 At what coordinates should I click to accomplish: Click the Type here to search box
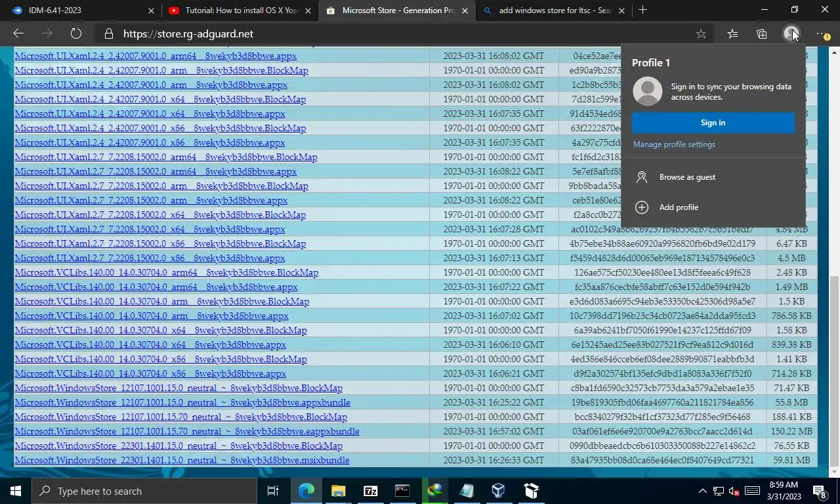tap(144, 491)
